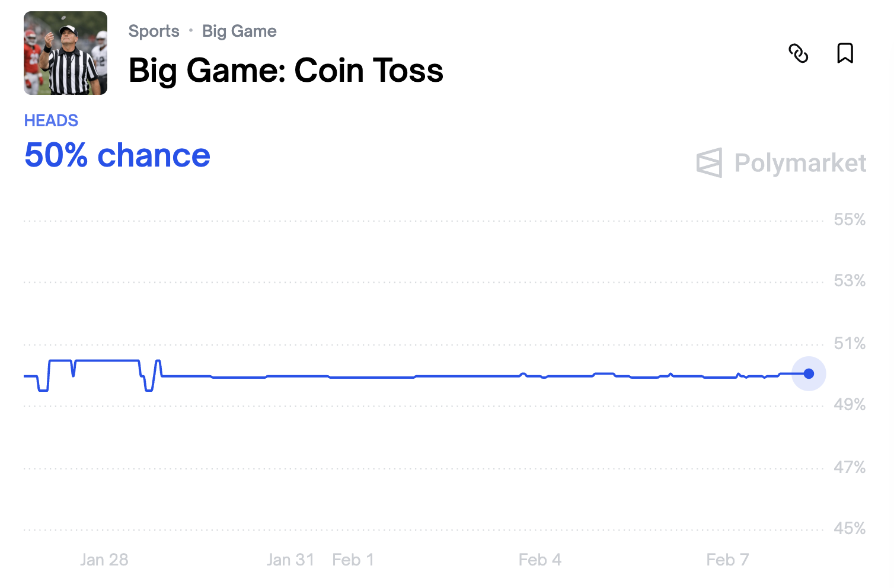Viewport: 894px width, 588px height.
Task: Click the 55% axis label
Action: (850, 220)
